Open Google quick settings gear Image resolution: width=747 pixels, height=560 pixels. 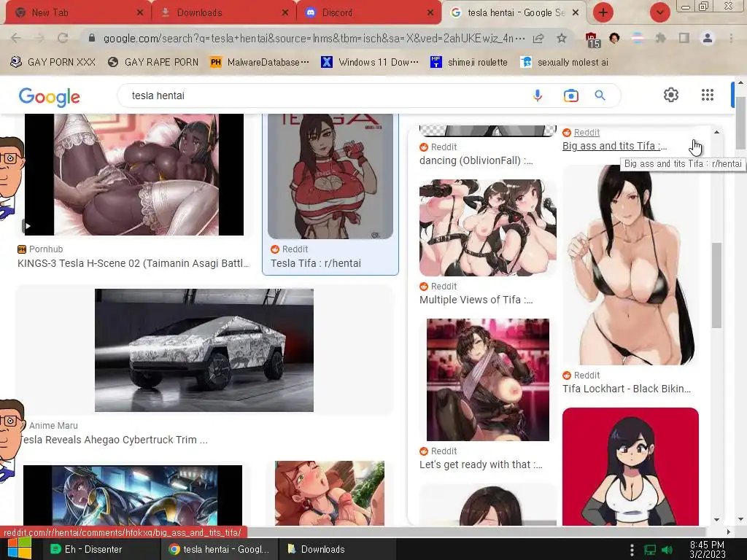pyautogui.click(x=671, y=95)
